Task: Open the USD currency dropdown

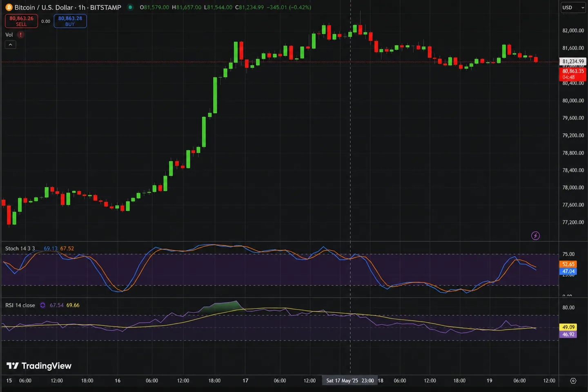Action: click(x=573, y=7)
